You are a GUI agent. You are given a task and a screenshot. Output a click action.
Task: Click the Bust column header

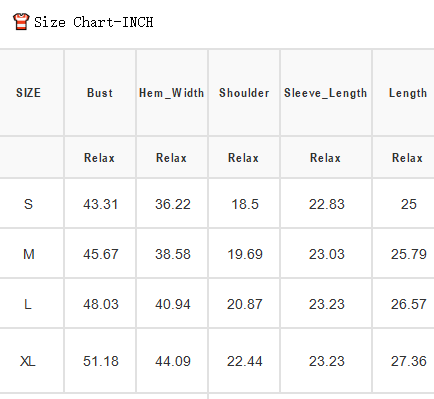(x=100, y=93)
